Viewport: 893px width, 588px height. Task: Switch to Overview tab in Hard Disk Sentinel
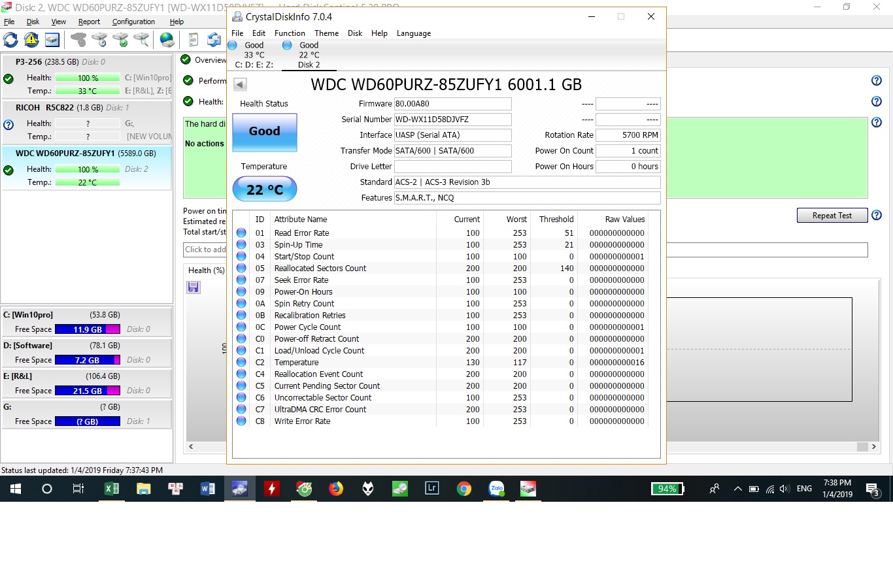[x=205, y=60]
